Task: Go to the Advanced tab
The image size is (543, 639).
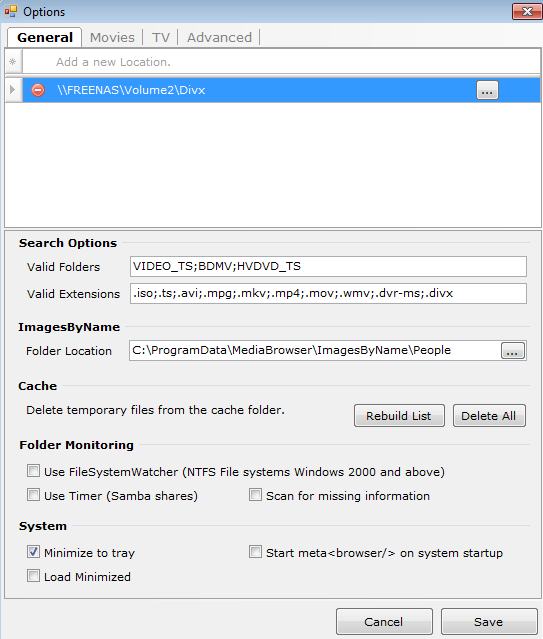Action: point(219,37)
